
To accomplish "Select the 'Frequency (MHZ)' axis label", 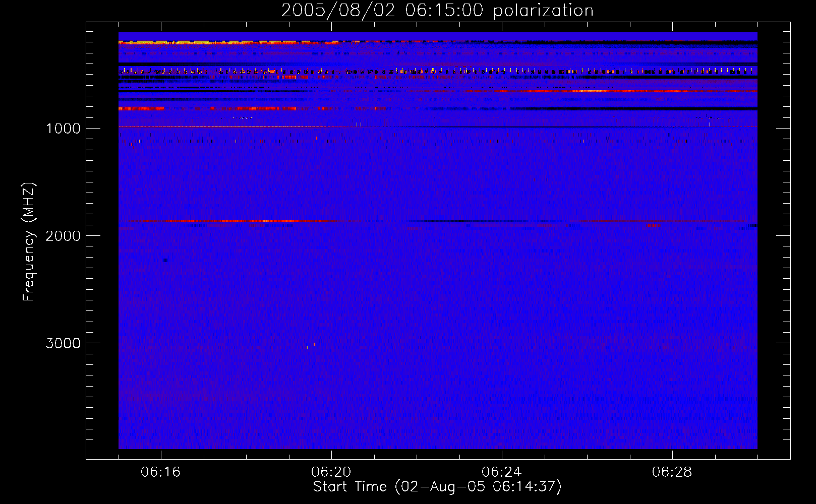I will [29, 242].
